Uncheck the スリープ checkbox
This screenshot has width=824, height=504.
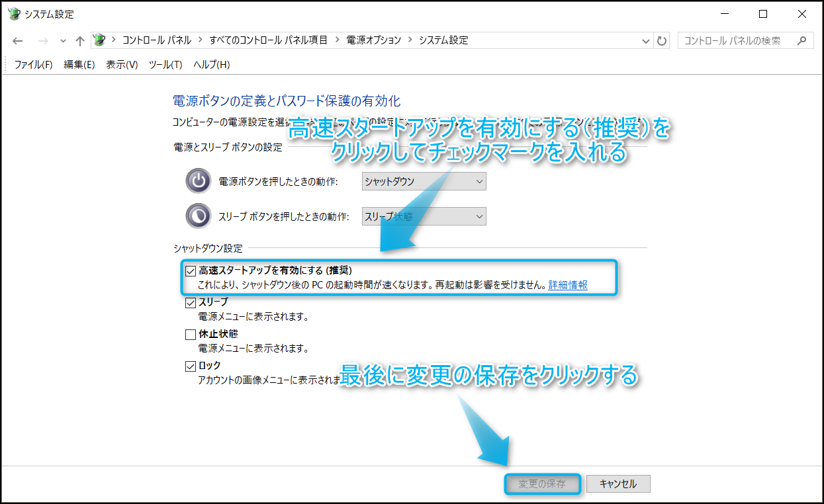[191, 302]
